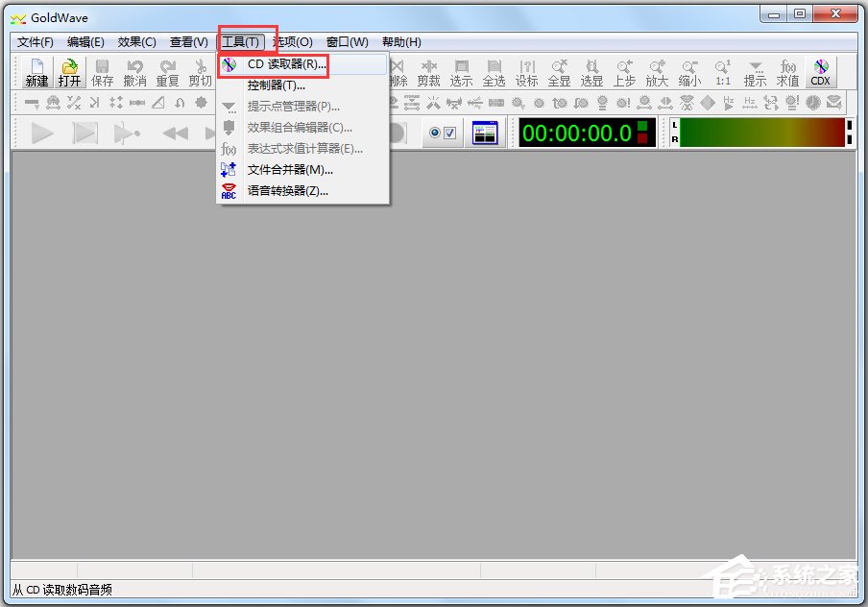Open the 查看(V) menu
Screen dimensions: 868x607
(x=189, y=42)
